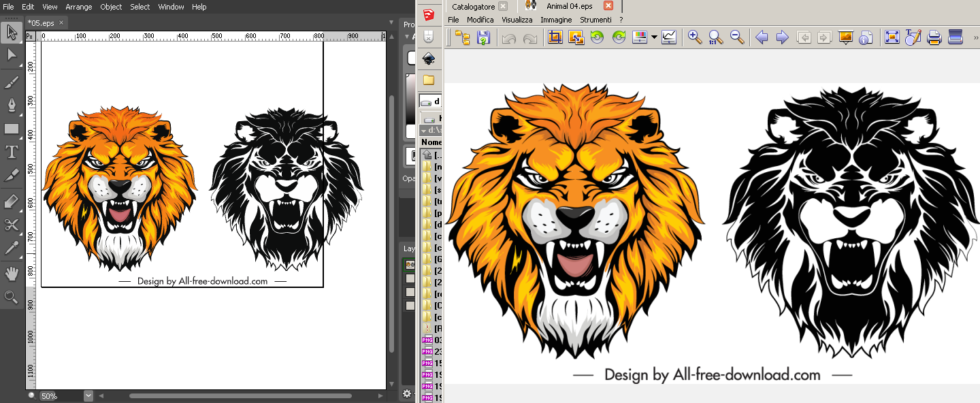Open the Object menu
The height and width of the screenshot is (403, 980).
point(111,7)
